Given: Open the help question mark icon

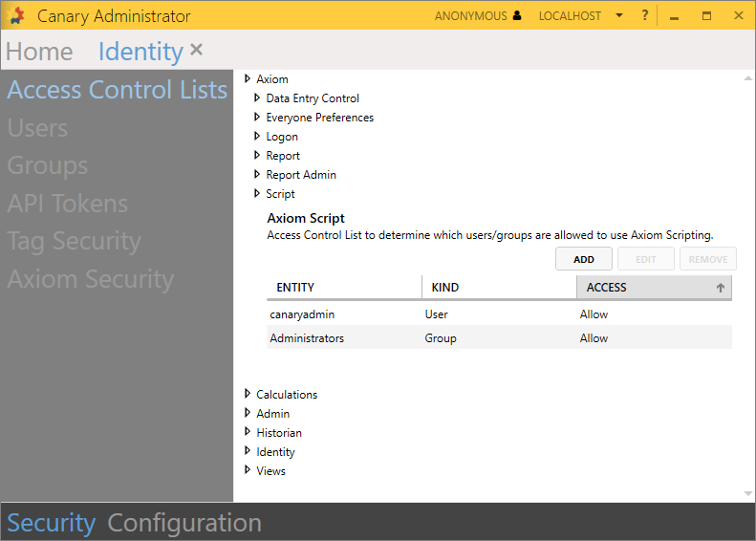Looking at the screenshot, I should [x=645, y=15].
